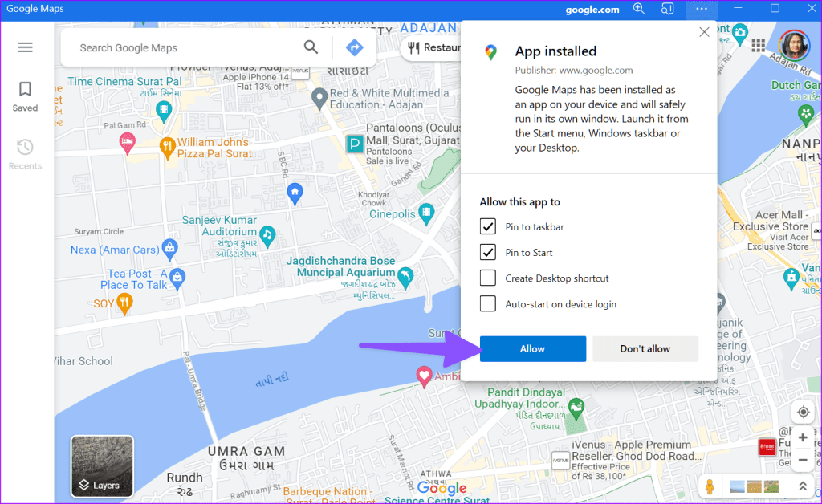The image size is (822, 504).
Task: Click the Saved icon in the left sidebar
Action: pos(25,91)
